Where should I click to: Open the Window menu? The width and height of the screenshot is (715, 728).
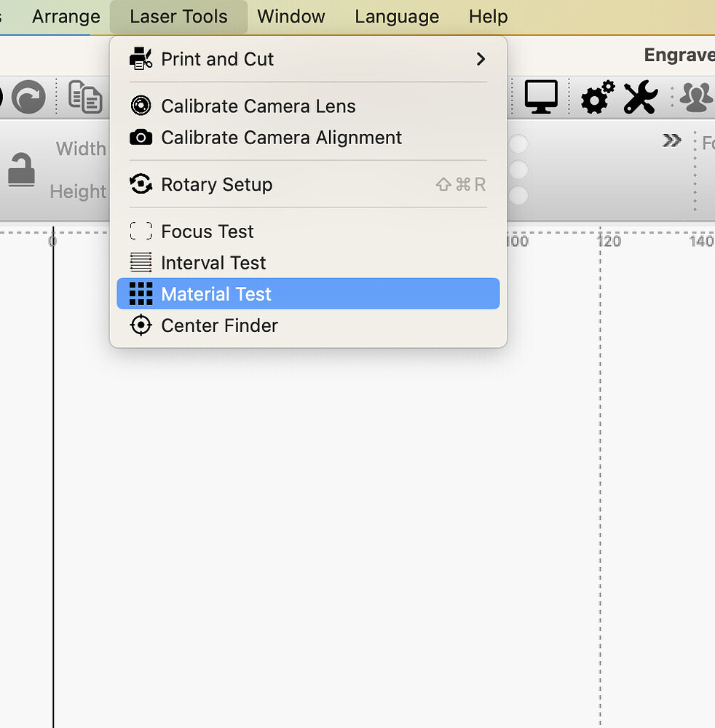pyautogui.click(x=291, y=16)
